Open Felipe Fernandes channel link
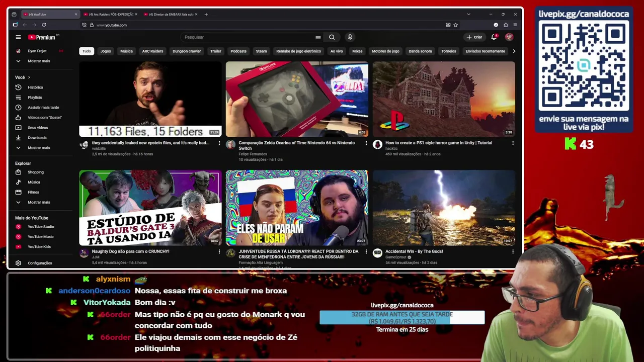 tap(253, 154)
